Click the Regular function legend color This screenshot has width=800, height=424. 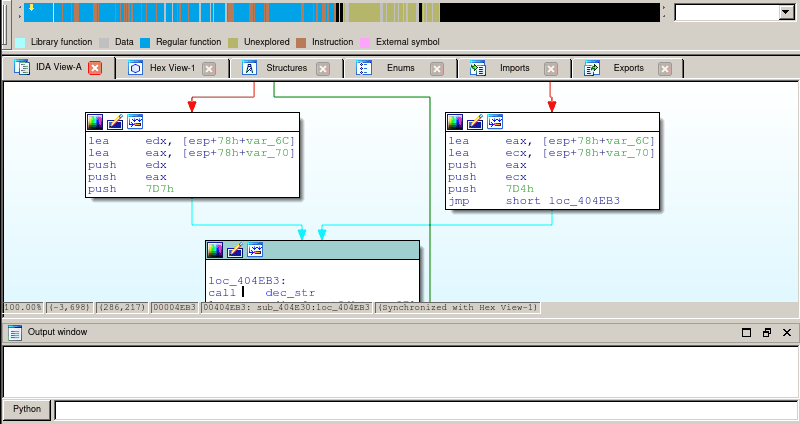point(145,42)
